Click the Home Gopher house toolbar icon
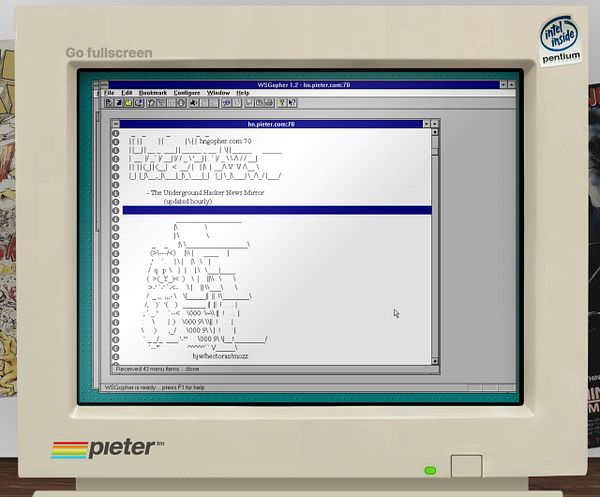Image resolution: width=600 pixels, height=497 pixels. (x=152, y=103)
